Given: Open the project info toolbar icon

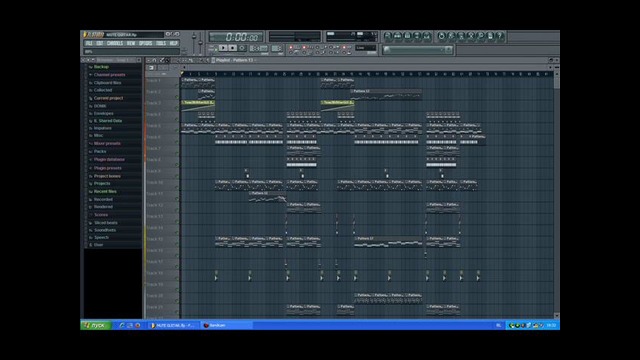Looking at the screenshot, I should tap(490, 36).
